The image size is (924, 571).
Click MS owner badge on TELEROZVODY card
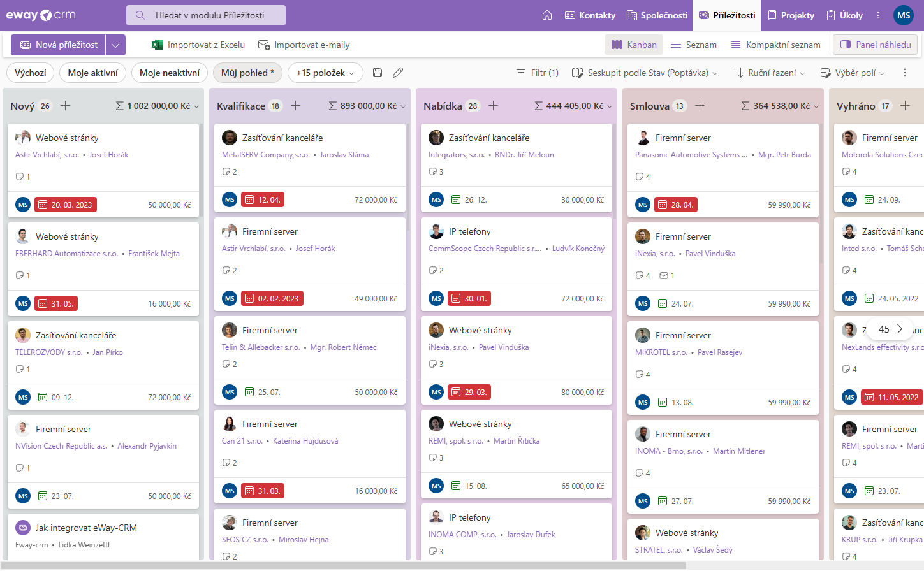tap(23, 397)
